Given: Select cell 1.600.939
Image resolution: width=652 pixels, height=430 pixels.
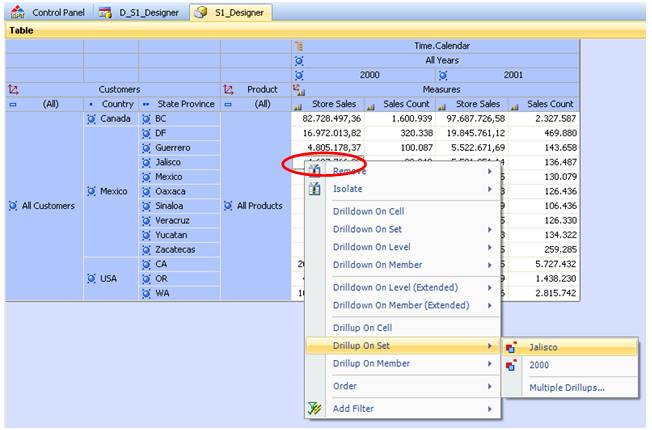Looking at the screenshot, I should 400,119.
